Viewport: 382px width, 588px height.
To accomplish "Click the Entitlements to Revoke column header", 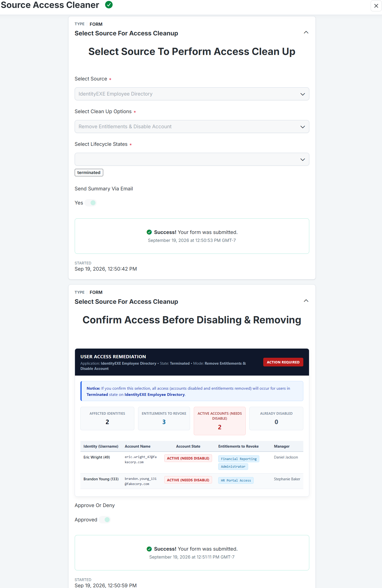I will pos(238,446).
